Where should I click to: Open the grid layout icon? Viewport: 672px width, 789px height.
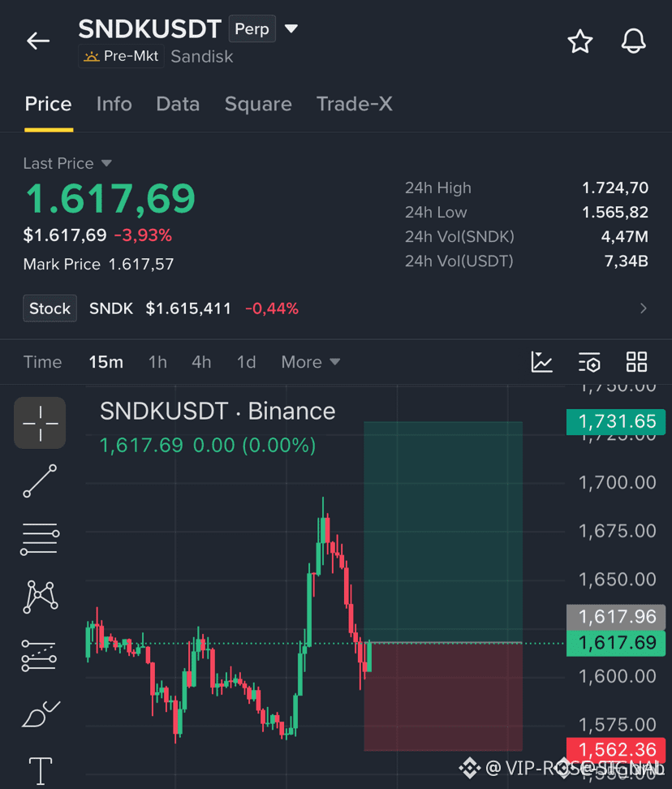[636, 362]
